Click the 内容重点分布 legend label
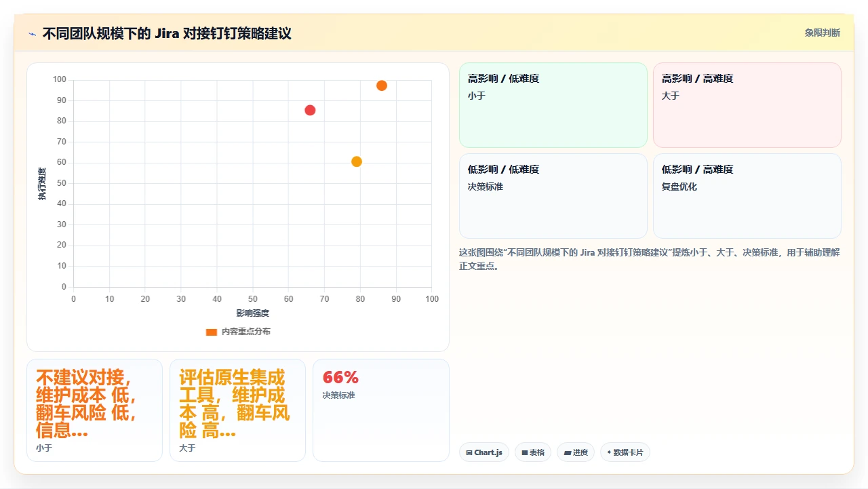Screen dimensions: 868x489 pos(246,332)
